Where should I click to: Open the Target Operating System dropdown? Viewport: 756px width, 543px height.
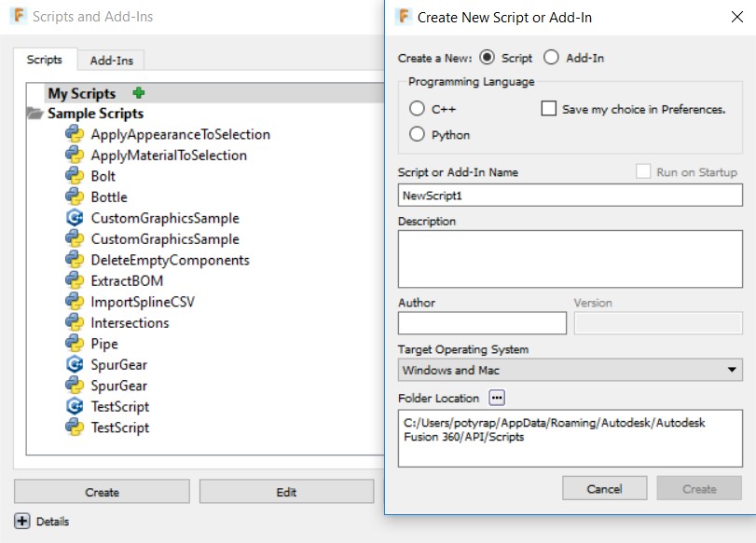point(570,370)
